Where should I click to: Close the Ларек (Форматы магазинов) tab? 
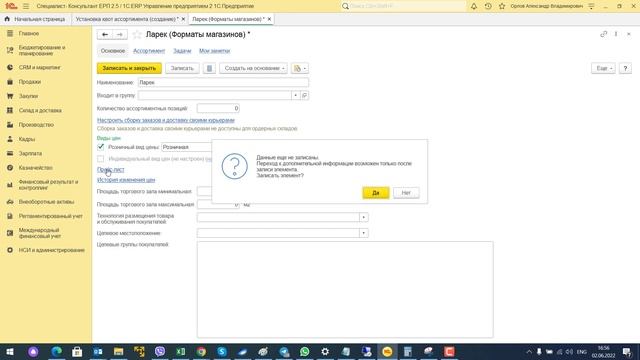coord(269,19)
